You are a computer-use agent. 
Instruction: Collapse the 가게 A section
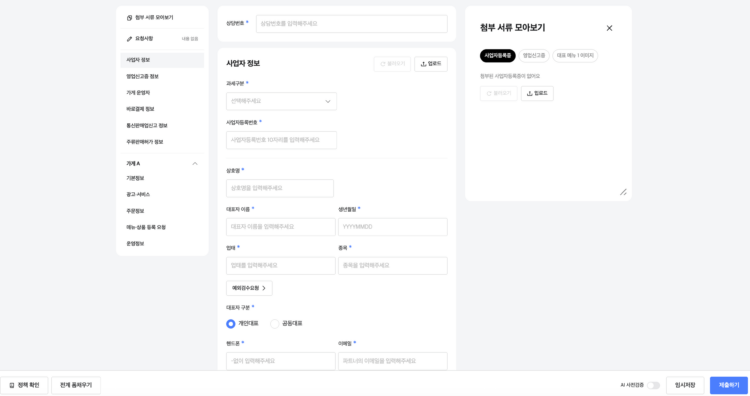195,164
